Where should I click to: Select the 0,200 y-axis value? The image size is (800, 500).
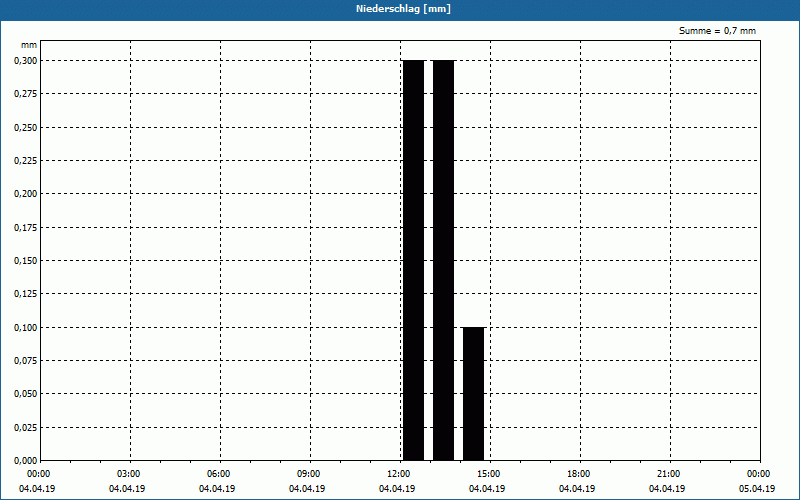point(26,194)
